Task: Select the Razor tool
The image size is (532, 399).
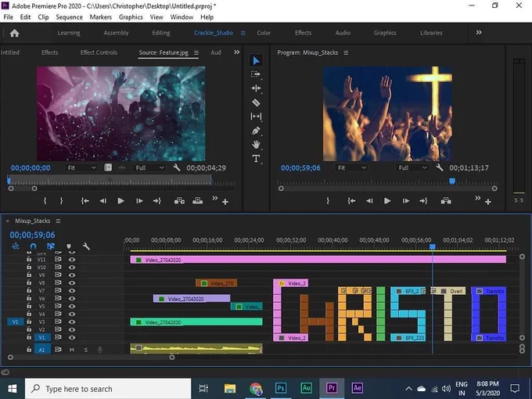Action: pos(256,102)
